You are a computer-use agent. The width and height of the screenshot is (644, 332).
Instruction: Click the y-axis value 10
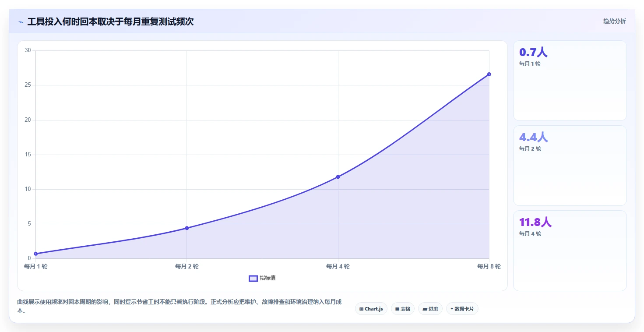point(28,189)
